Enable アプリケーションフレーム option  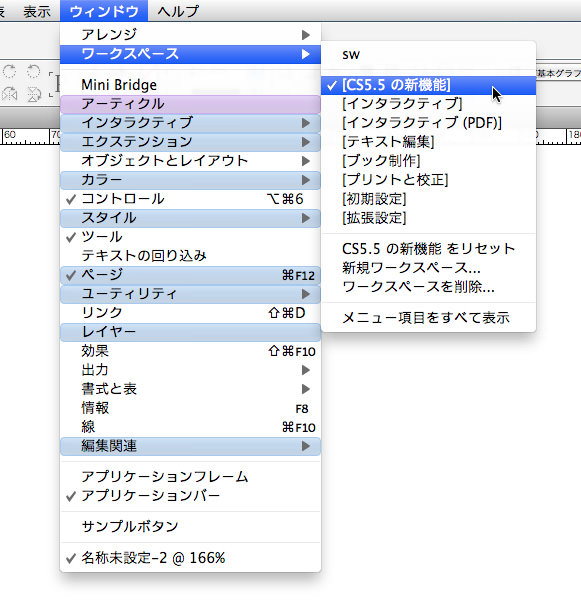[x=190, y=477]
